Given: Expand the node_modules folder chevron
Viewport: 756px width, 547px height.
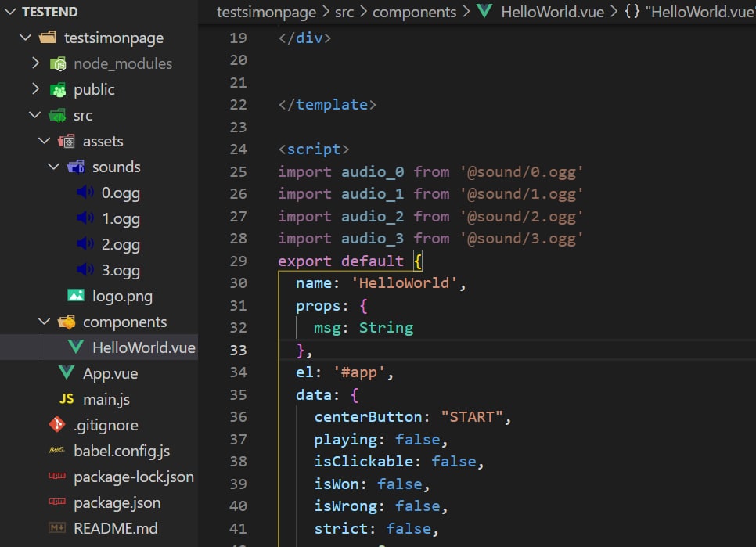Looking at the screenshot, I should [35, 63].
